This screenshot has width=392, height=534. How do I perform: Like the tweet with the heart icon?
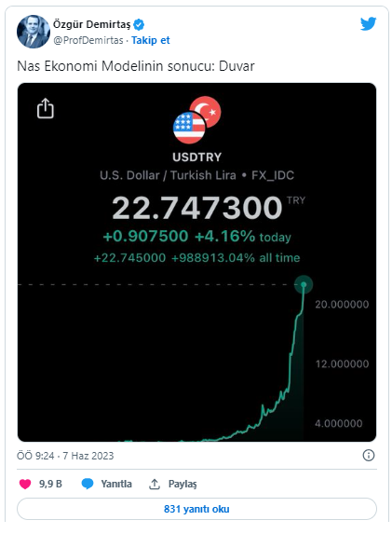point(25,484)
